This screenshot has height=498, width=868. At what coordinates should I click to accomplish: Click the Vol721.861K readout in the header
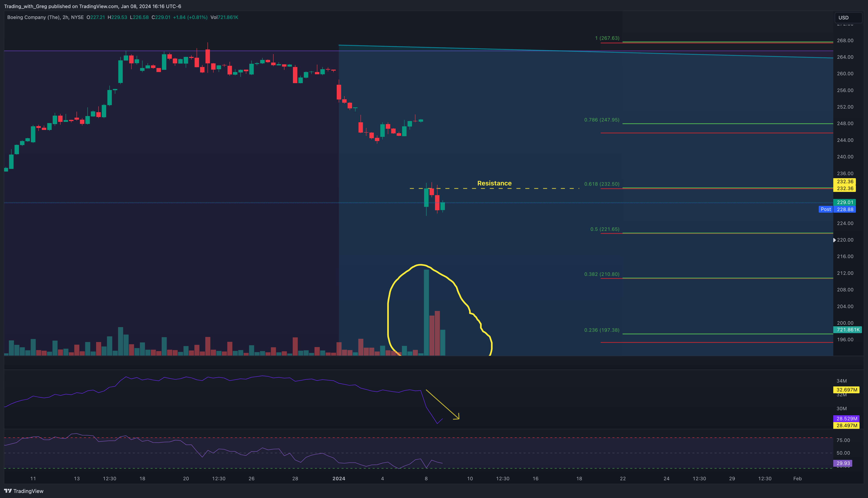[224, 17]
